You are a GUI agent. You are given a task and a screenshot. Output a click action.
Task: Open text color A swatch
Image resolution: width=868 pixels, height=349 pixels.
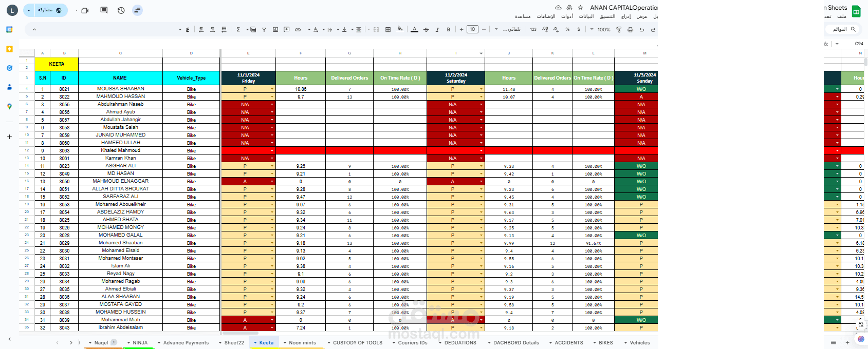point(415,30)
